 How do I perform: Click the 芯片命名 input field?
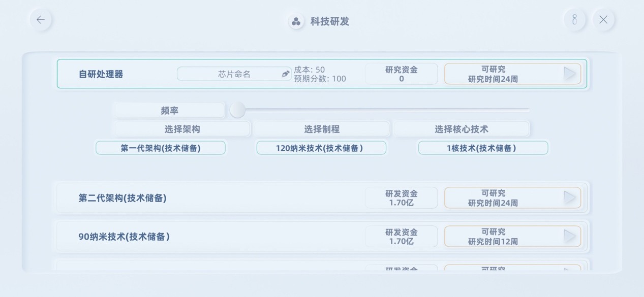[x=234, y=74]
